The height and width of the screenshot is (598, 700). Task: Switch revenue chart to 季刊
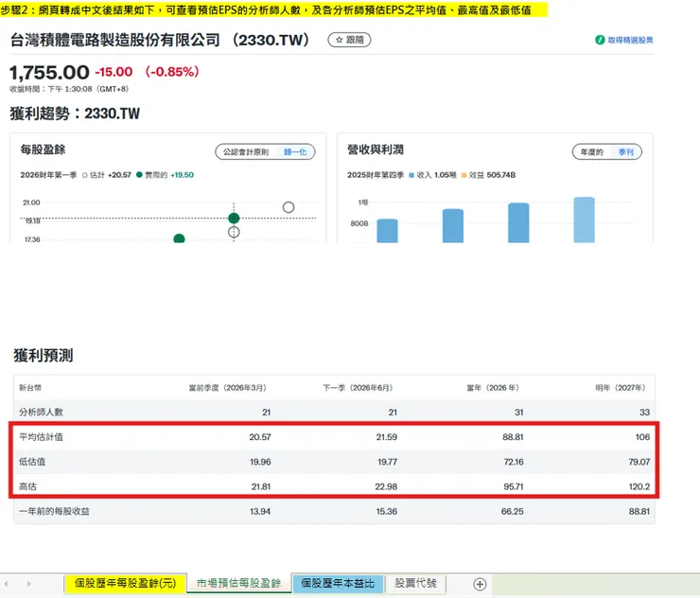tap(626, 151)
